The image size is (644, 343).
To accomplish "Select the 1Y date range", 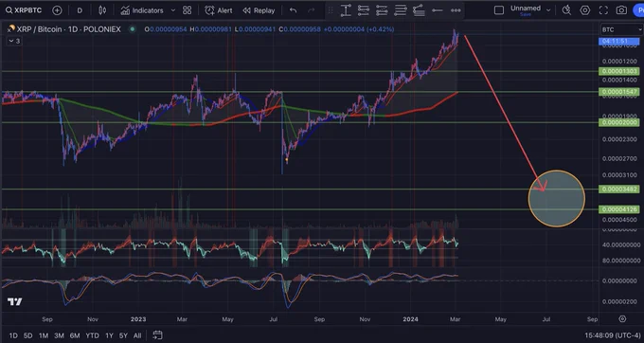I will pos(109,335).
